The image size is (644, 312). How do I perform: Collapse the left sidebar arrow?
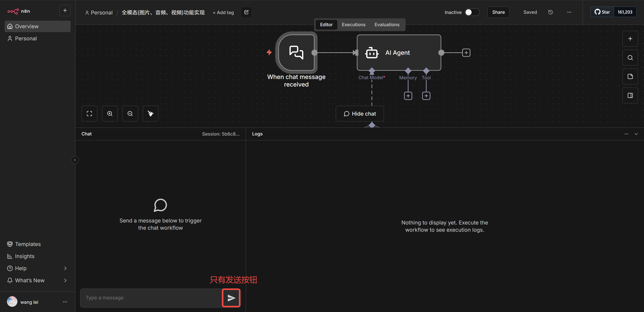pyautogui.click(x=75, y=160)
